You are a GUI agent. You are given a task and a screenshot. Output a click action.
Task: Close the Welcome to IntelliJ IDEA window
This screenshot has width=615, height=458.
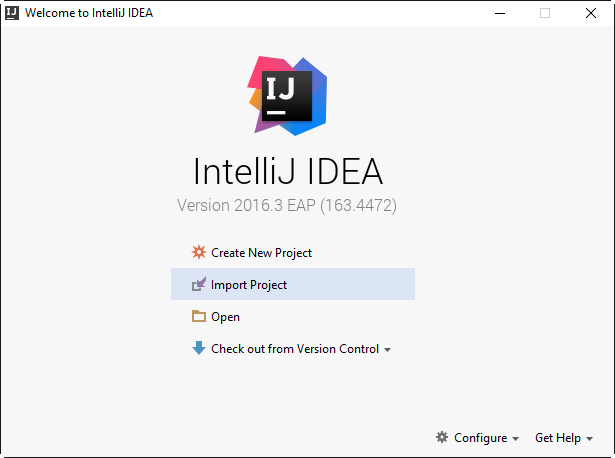tap(591, 13)
